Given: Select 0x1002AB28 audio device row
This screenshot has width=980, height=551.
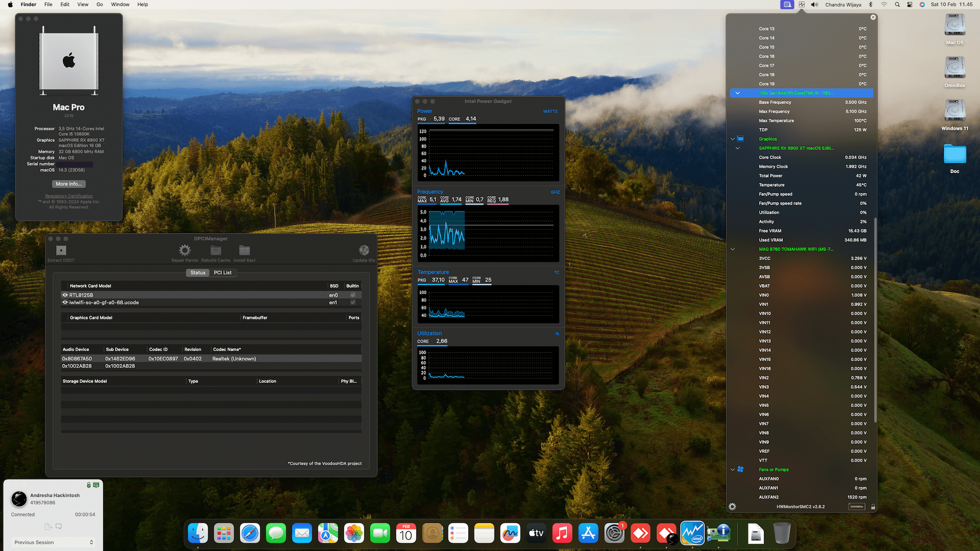Looking at the screenshot, I should click(211, 366).
